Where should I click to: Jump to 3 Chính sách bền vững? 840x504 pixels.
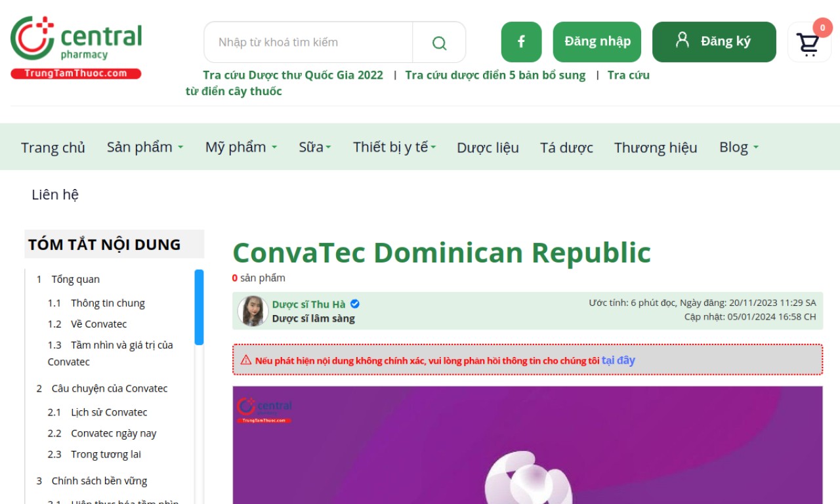point(91,481)
